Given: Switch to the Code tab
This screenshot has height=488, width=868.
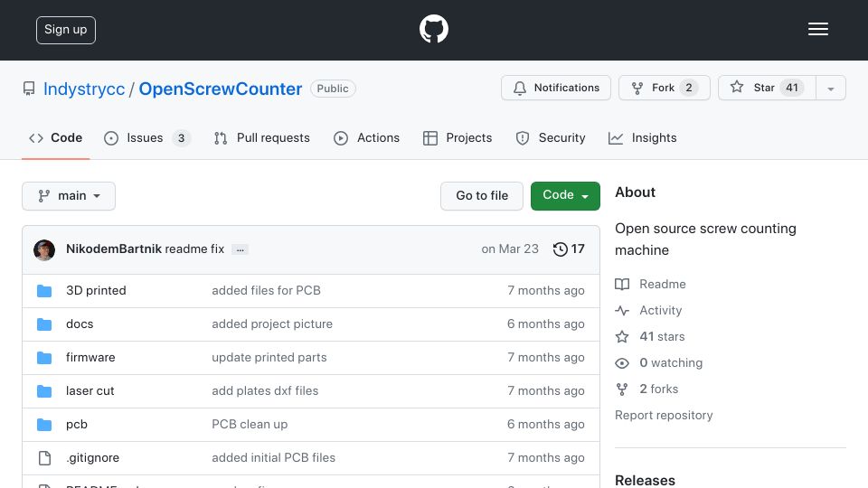Looking at the screenshot, I should pyautogui.click(x=55, y=137).
